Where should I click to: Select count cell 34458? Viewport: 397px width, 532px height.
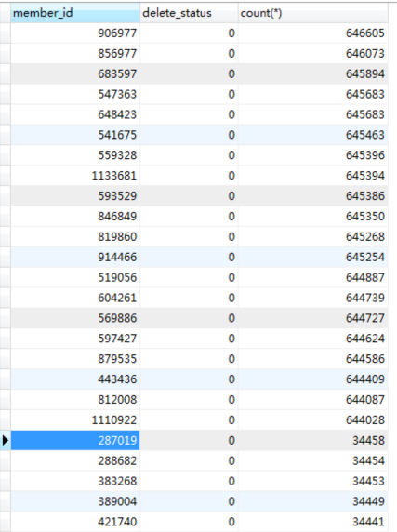pos(313,441)
